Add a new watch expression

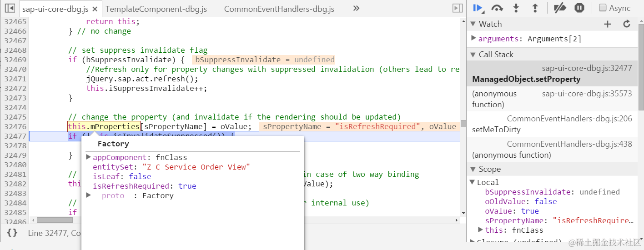click(608, 24)
